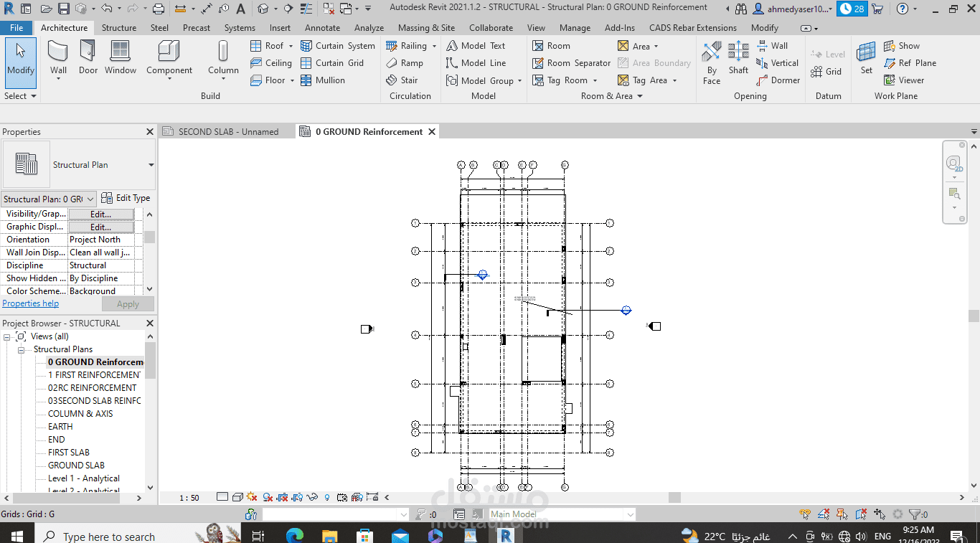Open the Floor tool dropdown arrow
Image resolution: width=980 pixels, height=543 pixels.
click(292, 80)
